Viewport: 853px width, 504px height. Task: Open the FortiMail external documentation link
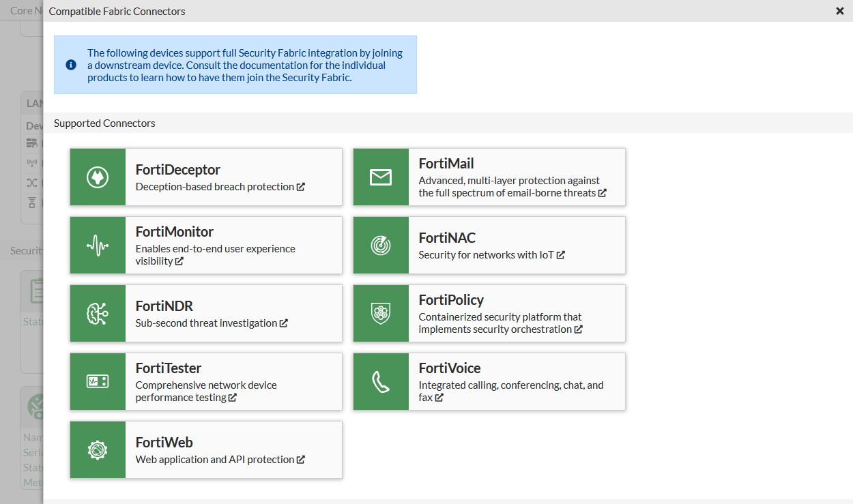(x=602, y=193)
